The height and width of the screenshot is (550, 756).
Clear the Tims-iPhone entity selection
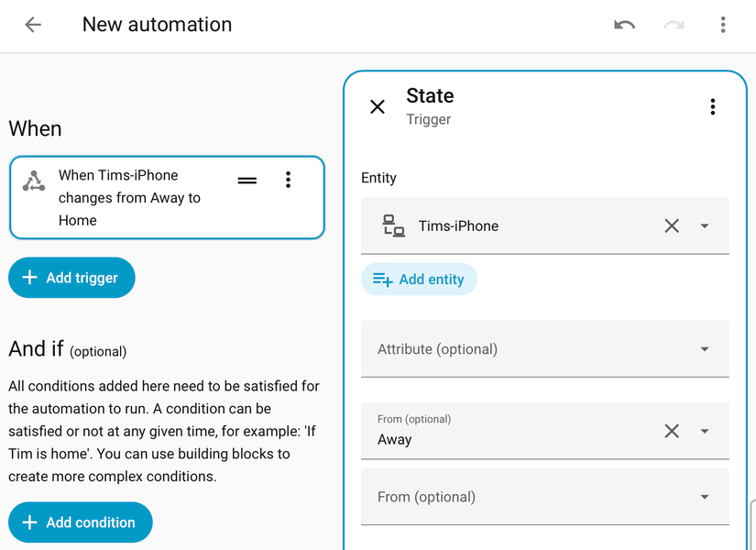pos(671,225)
